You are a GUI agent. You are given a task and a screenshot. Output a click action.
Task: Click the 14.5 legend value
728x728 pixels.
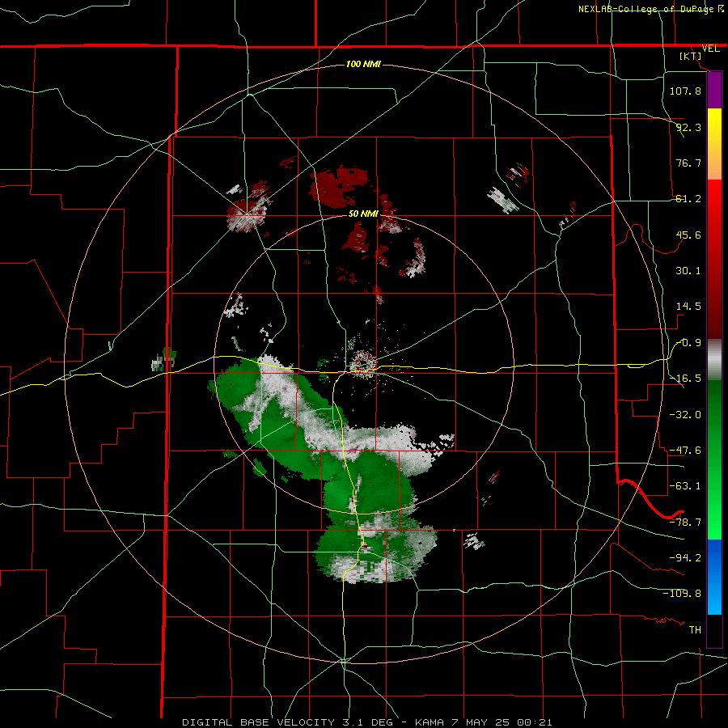[x=688, y=307]
